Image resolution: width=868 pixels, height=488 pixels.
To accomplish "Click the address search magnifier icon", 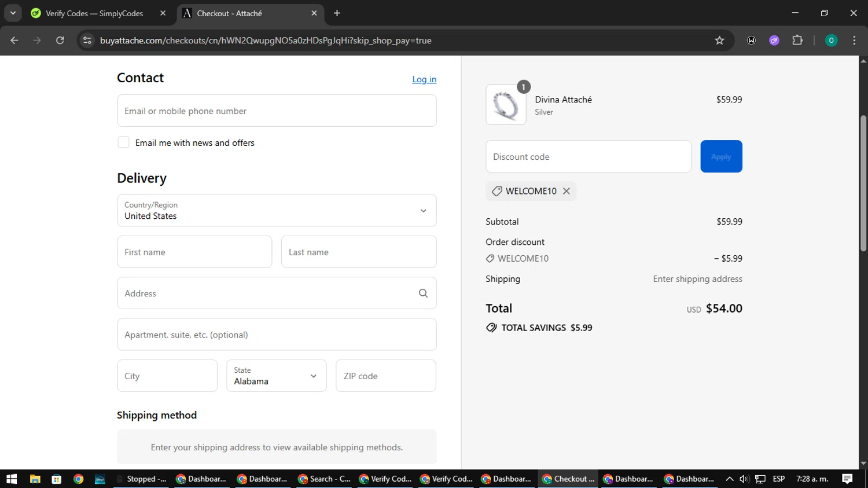I will coord(423,293).
